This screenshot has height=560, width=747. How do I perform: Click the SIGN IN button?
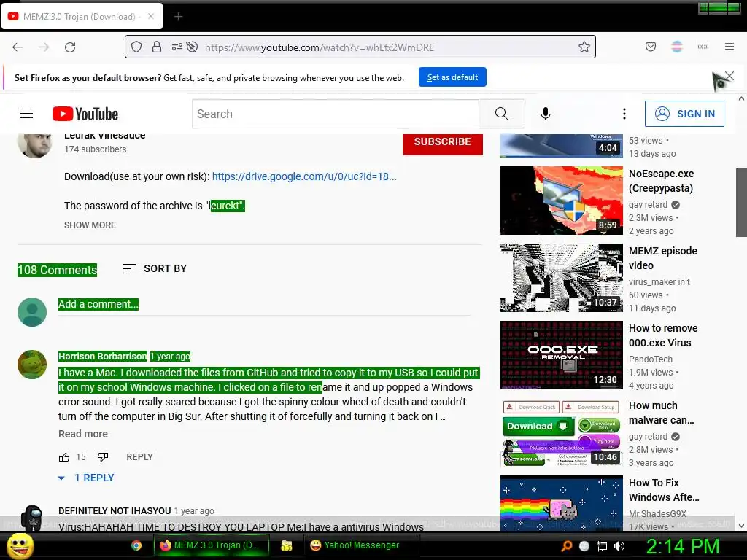(684, 114)
